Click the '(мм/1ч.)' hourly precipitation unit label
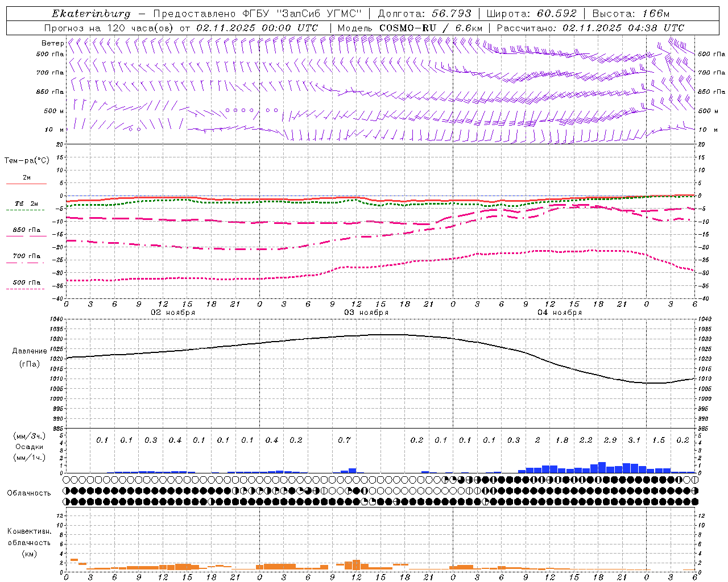Image resolution: width=728 pixels, height=582 pixels. click(30, 458)
